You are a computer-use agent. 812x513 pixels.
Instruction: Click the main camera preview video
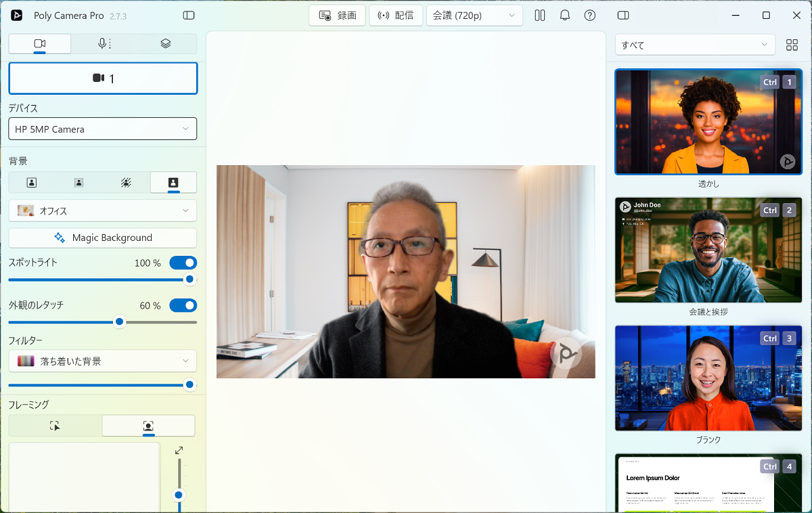tap(406, 271)
